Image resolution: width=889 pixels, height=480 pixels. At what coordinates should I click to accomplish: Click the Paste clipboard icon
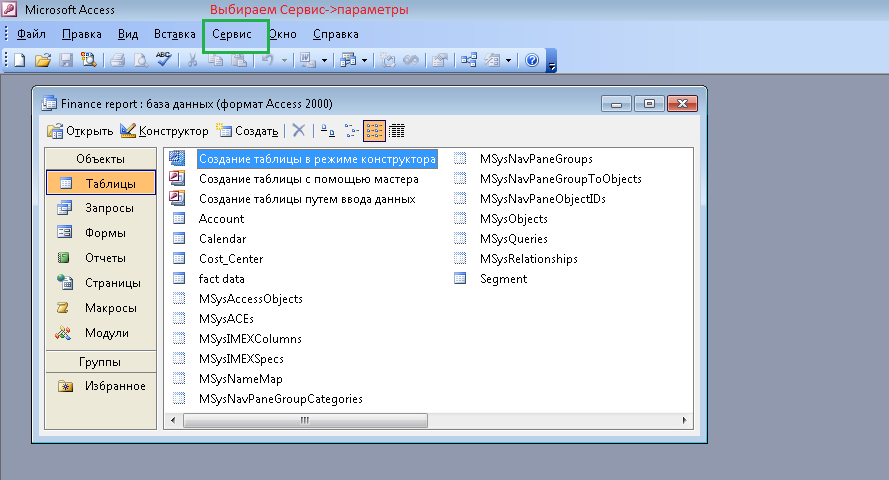point(239,60)
